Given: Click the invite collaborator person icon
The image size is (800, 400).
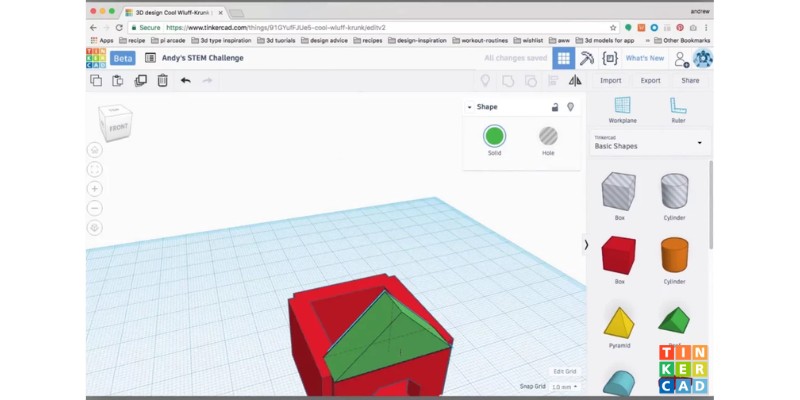Looking at the screenshot, I should (681, 59).
